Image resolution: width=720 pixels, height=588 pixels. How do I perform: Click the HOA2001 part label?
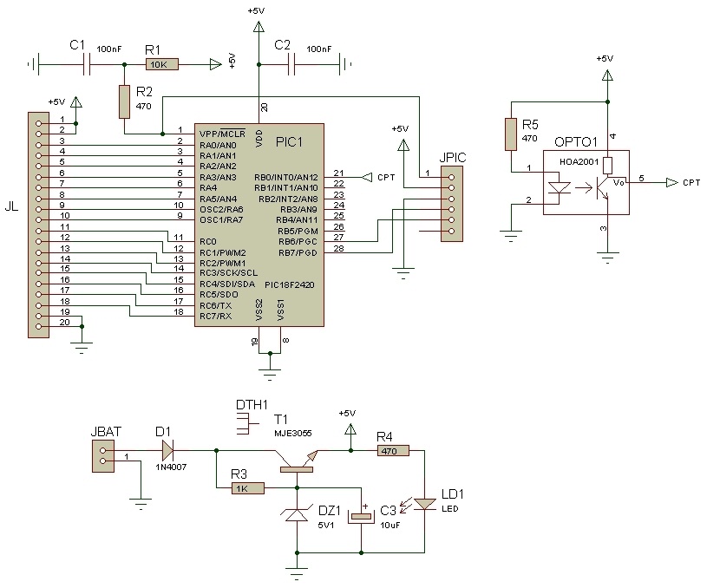coord(579,161)
